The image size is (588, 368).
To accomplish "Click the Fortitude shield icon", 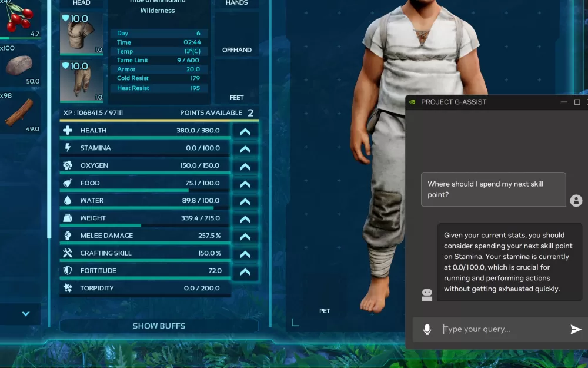I will coord(68,270).
